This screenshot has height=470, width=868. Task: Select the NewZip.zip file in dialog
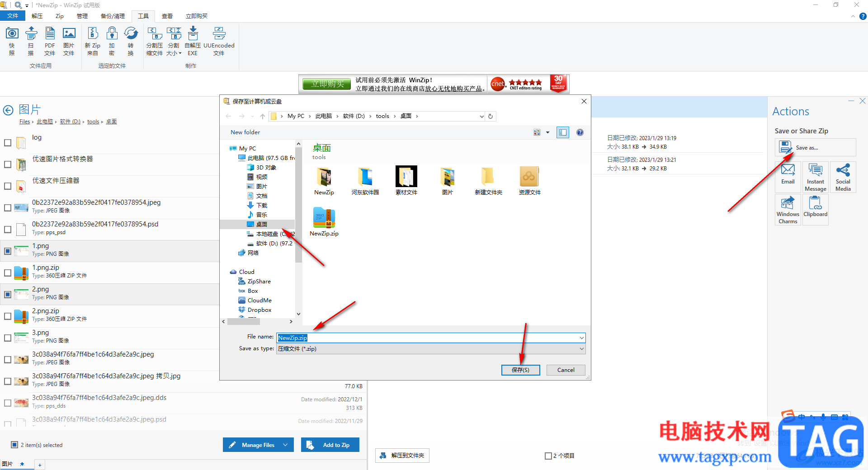[324, 221]
